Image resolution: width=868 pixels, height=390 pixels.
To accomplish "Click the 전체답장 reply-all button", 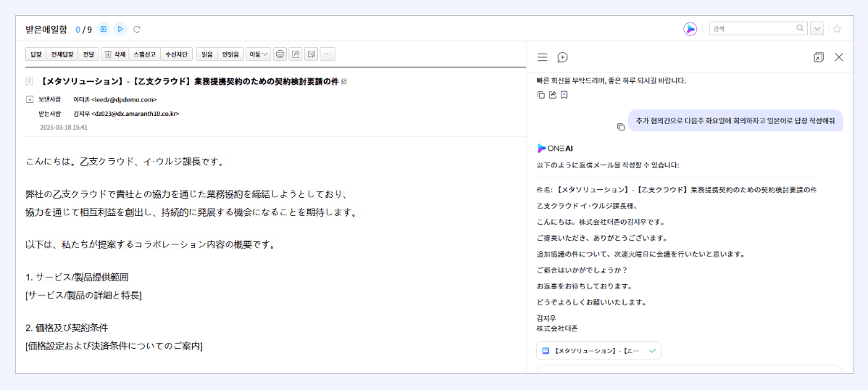I will pos(62,54).
